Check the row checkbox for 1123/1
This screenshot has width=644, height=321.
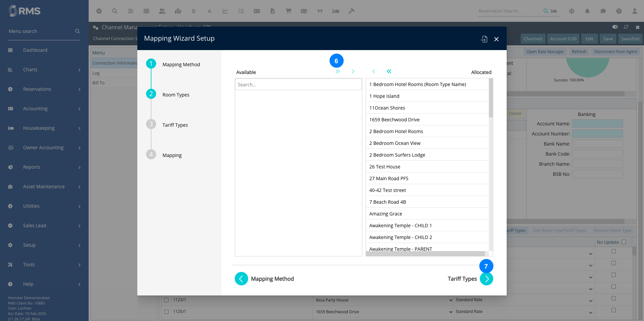[x=166, y=300]
